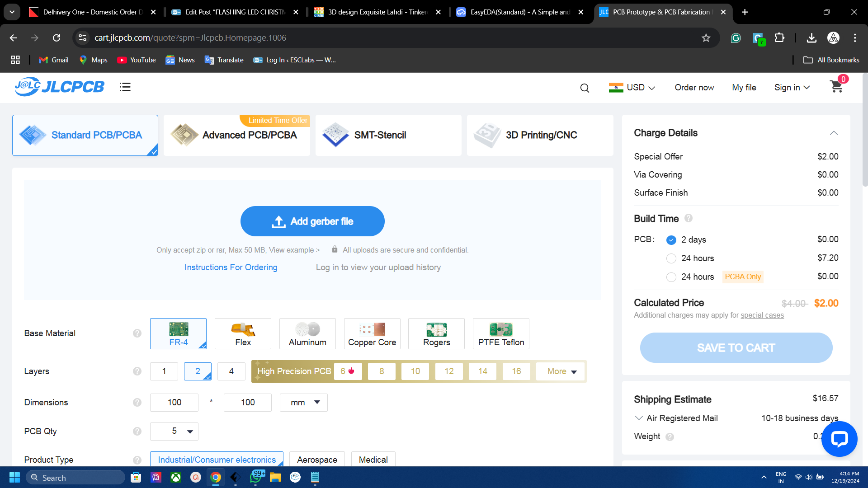Choose PTFE Teflon base material
The height and width of the screenshot is (488, 868).
[501, 334]
